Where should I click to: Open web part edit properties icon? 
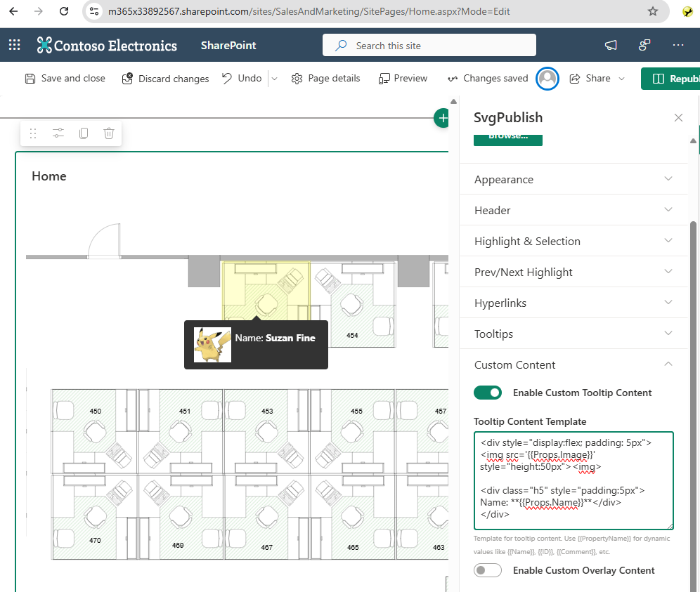coord(58,133)
